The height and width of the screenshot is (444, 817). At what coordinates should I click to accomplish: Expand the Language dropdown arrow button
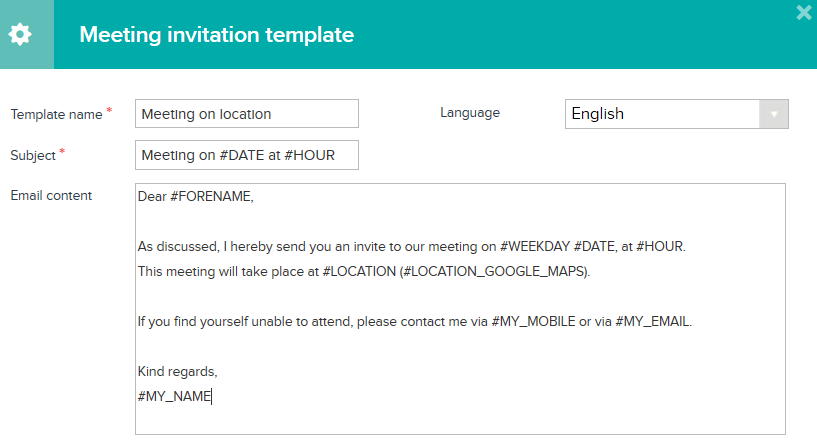(x=774, y=114)
